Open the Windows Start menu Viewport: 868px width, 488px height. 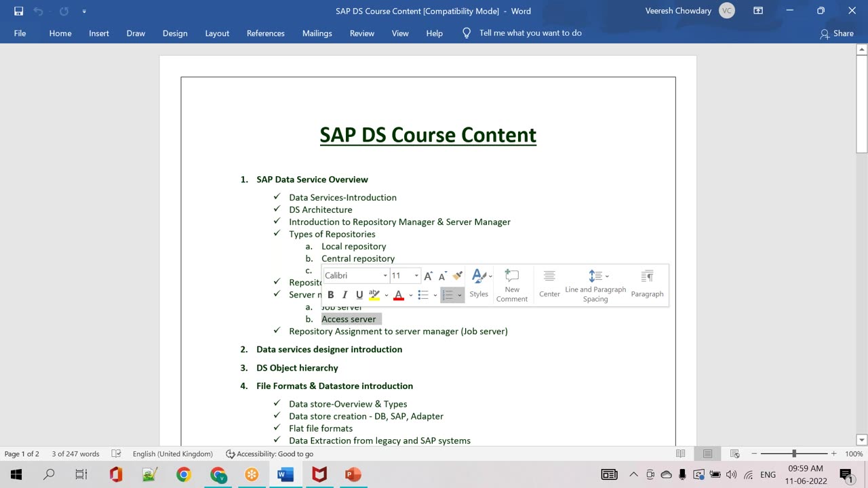click(x=16, y=474)
